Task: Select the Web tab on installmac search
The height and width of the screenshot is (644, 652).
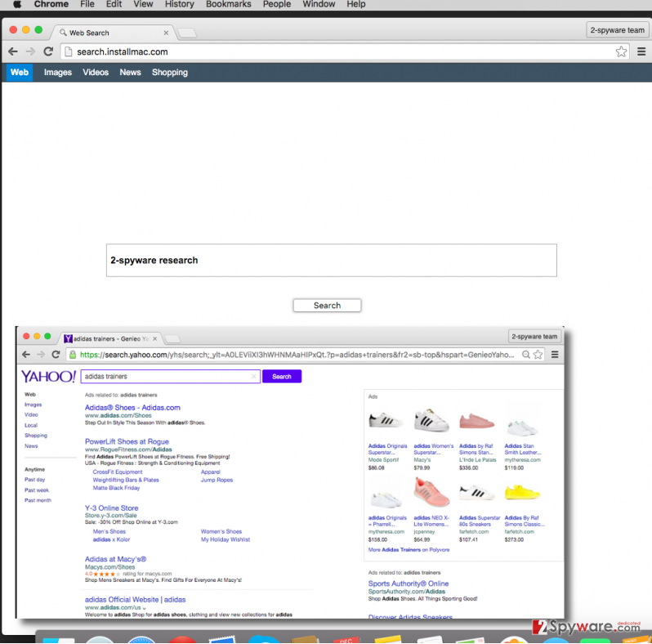Action: [x=20, y=73]
